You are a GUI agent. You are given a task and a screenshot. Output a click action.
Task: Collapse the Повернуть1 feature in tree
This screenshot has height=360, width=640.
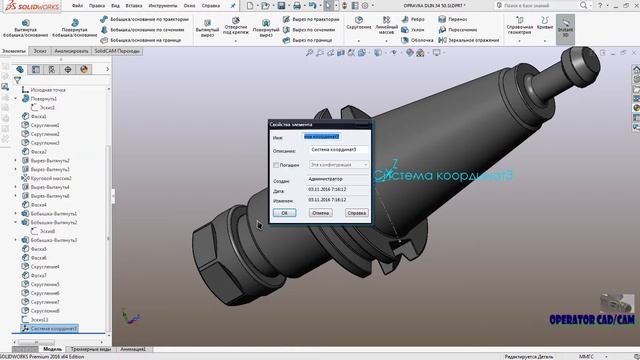(x=16, y=98)
